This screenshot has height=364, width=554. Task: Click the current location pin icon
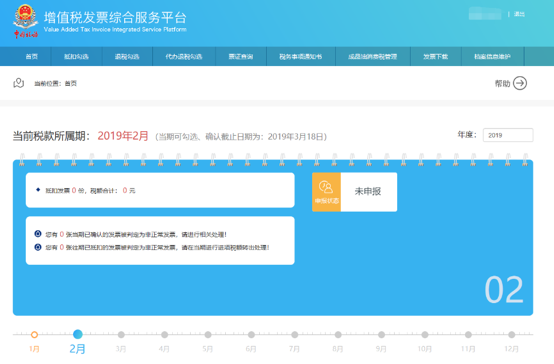click(x=18, y=83)
